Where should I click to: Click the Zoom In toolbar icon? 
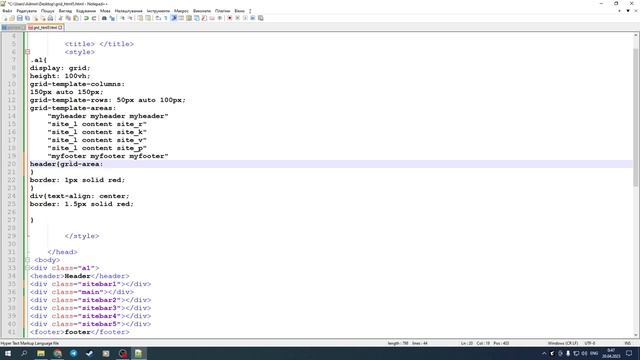pos(122,18)
